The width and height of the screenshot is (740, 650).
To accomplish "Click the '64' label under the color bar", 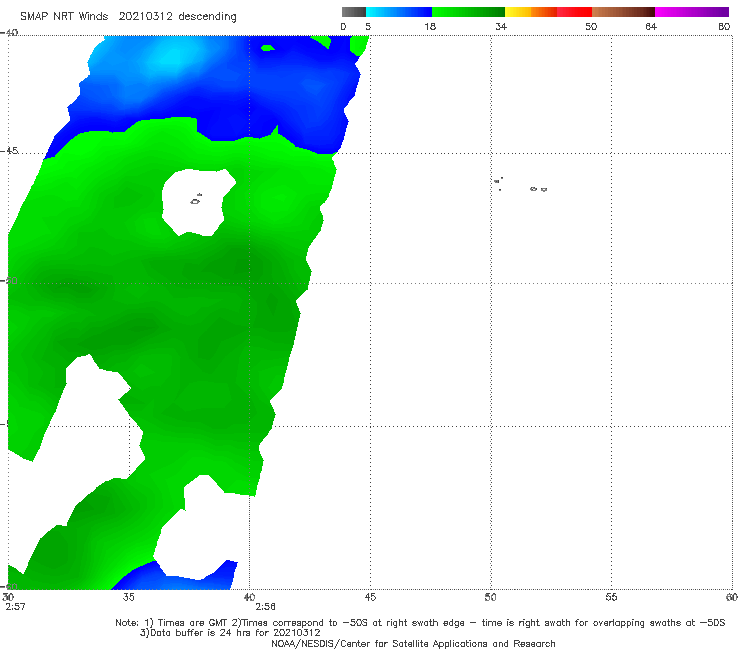I will [x=651, y=27].
